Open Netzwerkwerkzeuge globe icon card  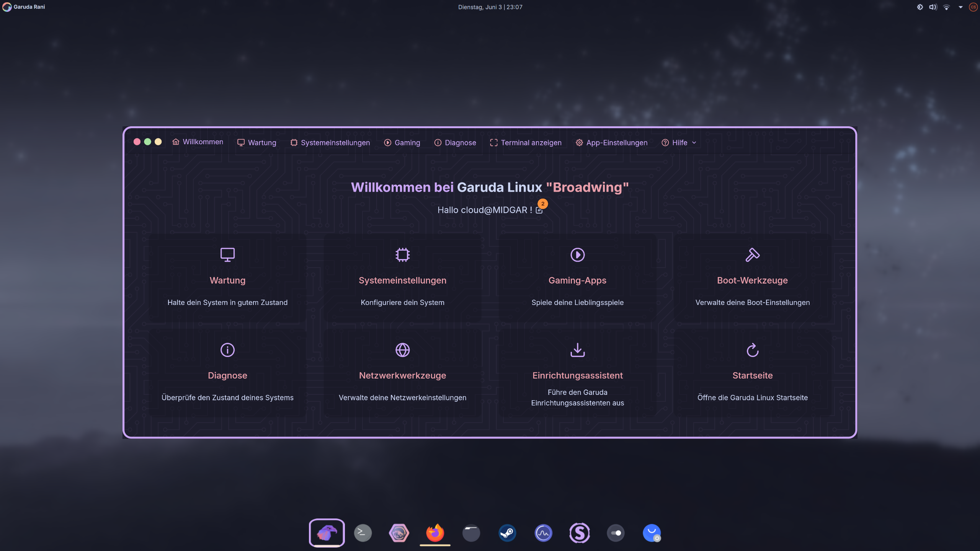click(x=402, y=350)
